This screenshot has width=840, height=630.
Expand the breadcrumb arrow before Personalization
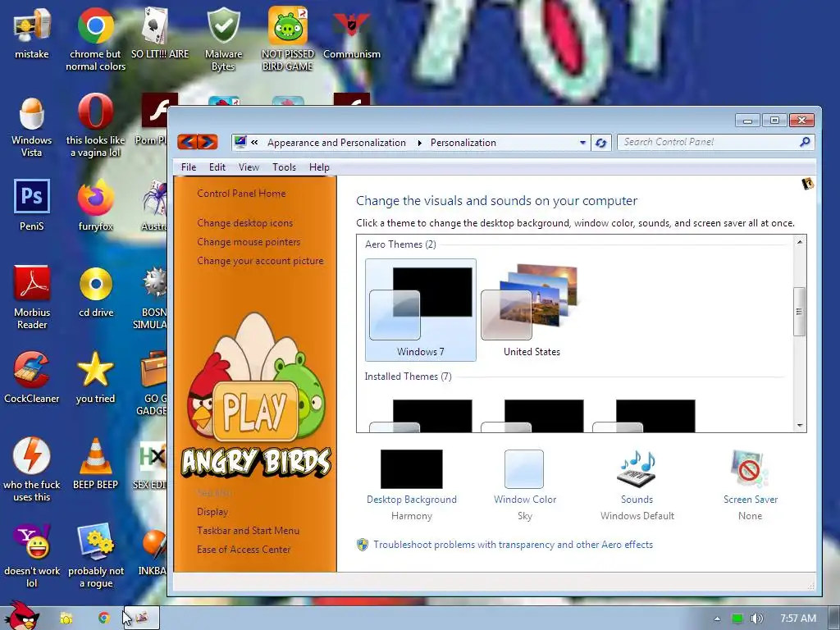click(x=419, y=143)
